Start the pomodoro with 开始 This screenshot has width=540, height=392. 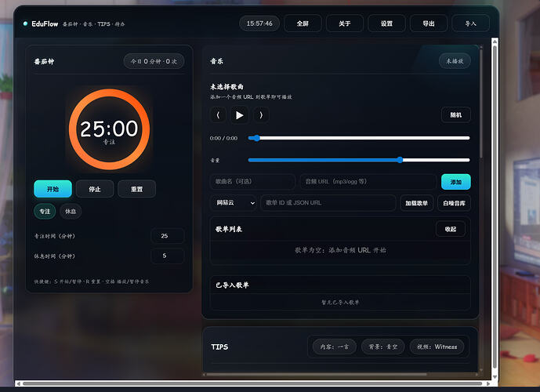click(53, 189)
